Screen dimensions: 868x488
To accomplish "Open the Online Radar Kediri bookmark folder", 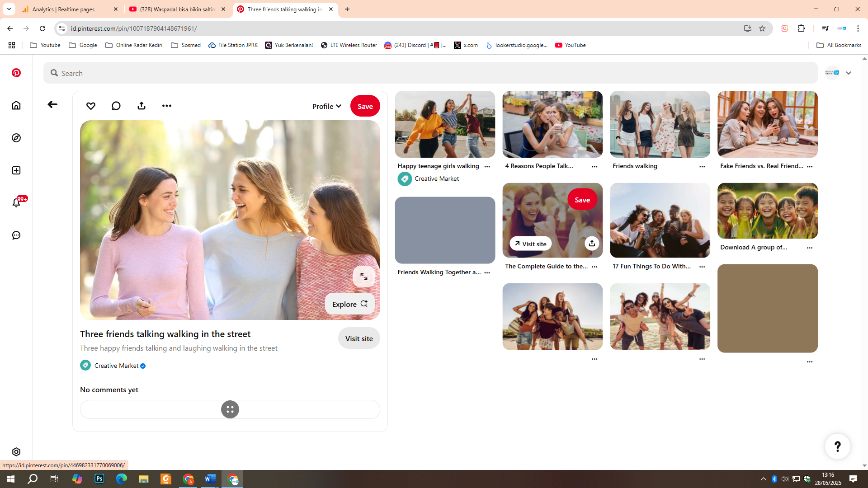I will click(x=134, y=45).
